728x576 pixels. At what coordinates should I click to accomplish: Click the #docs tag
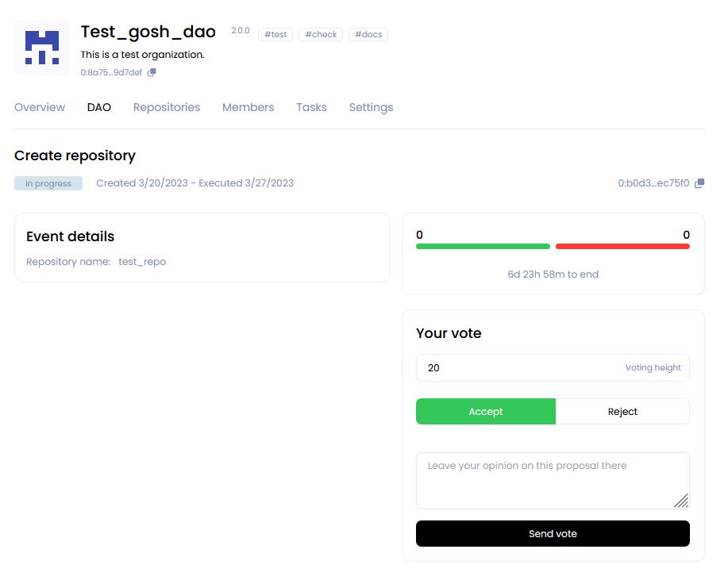(368, 35)
